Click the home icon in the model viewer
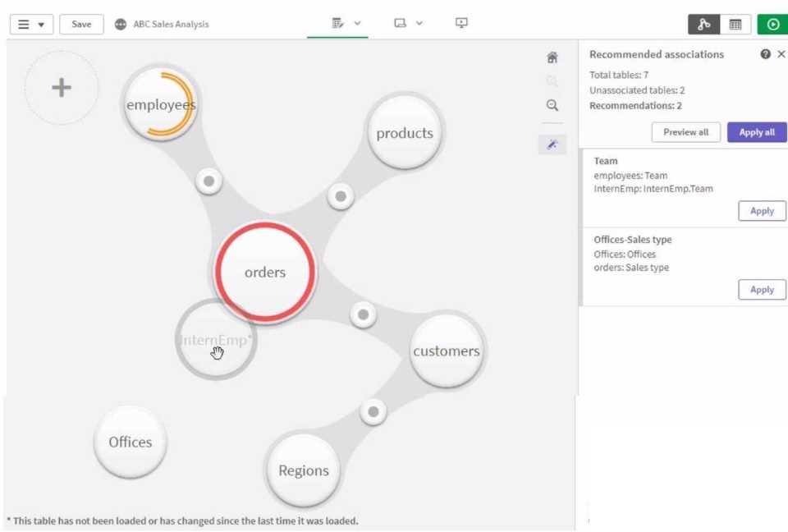Viewport: 788px width, 532px height. point(552,57)
